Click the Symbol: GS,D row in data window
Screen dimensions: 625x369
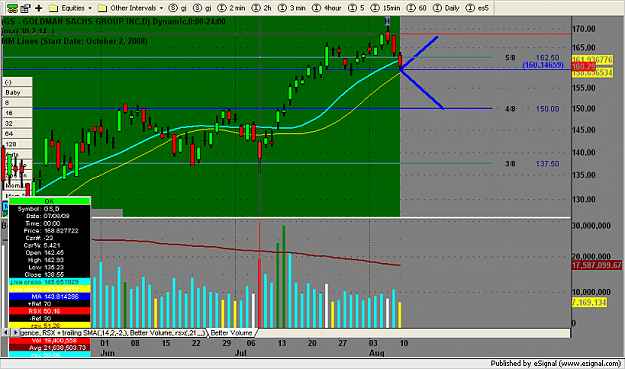(49, 209)
